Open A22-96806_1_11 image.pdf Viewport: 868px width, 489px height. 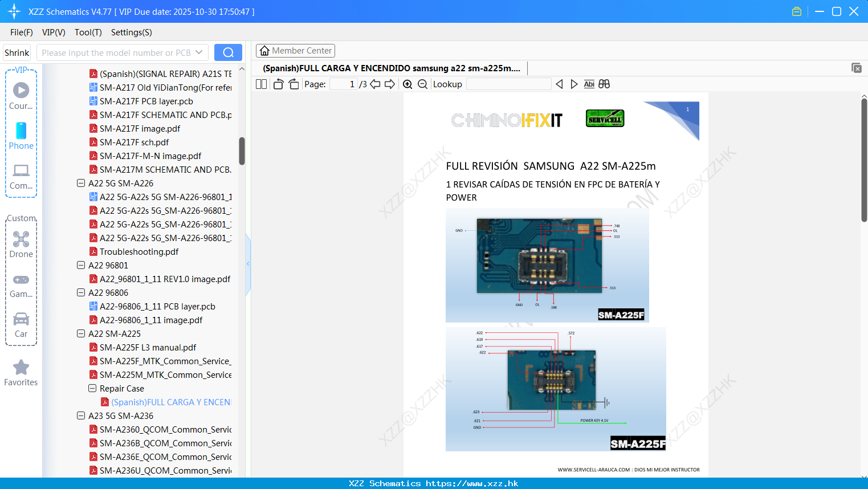(151, 320)
